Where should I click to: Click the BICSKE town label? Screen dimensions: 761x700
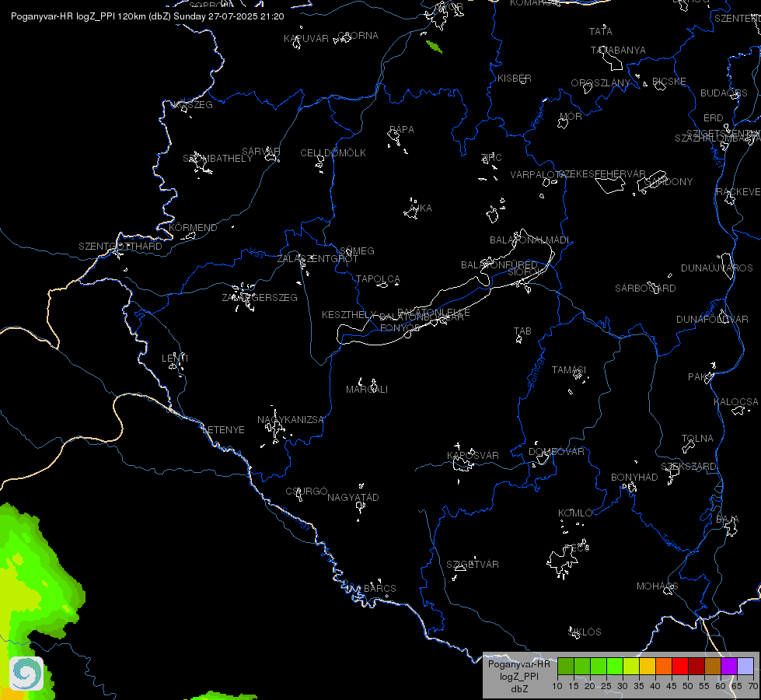[x=669, y=82]
